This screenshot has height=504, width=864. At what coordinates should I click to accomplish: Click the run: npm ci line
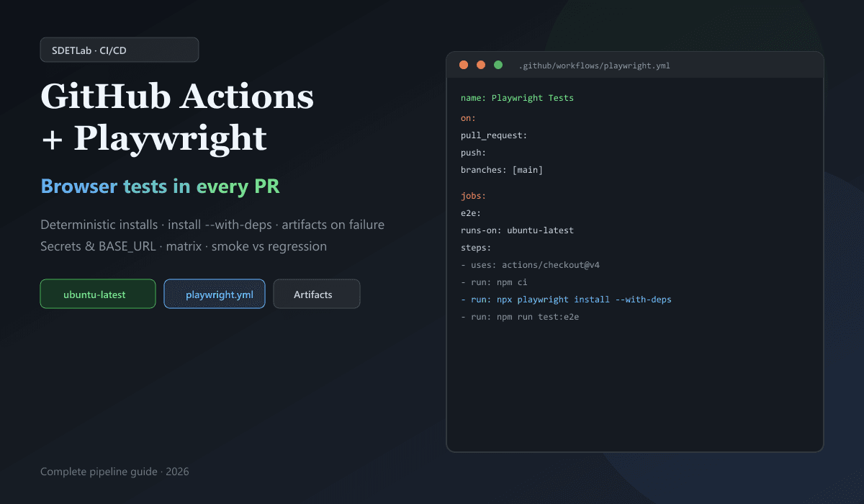pyautogui.click(x=494, y=282)
